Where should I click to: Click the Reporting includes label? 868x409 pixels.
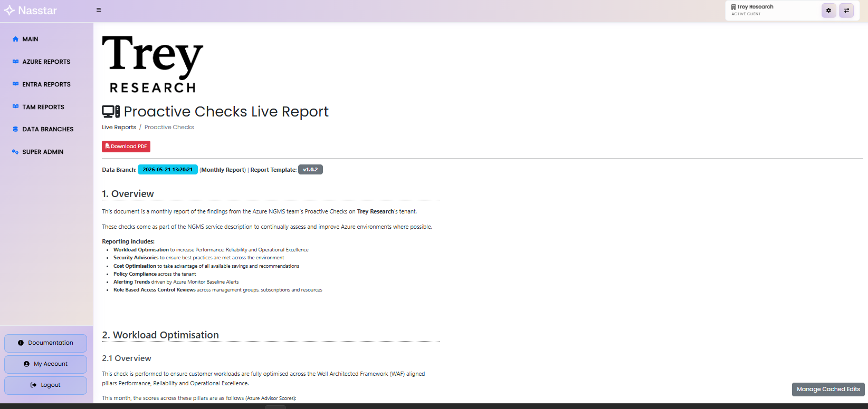point(128,241)
